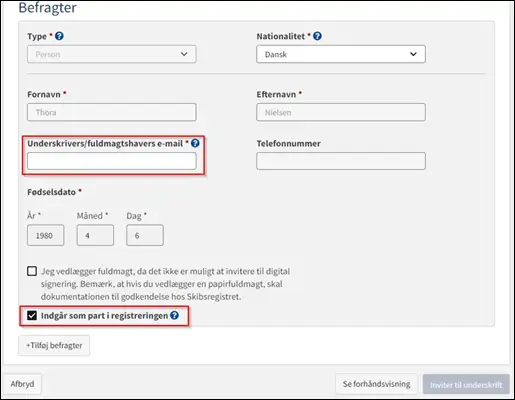
Task: Add another party with +Tilføj befragter
Action: pyautogui.click(x=54, y=345)
